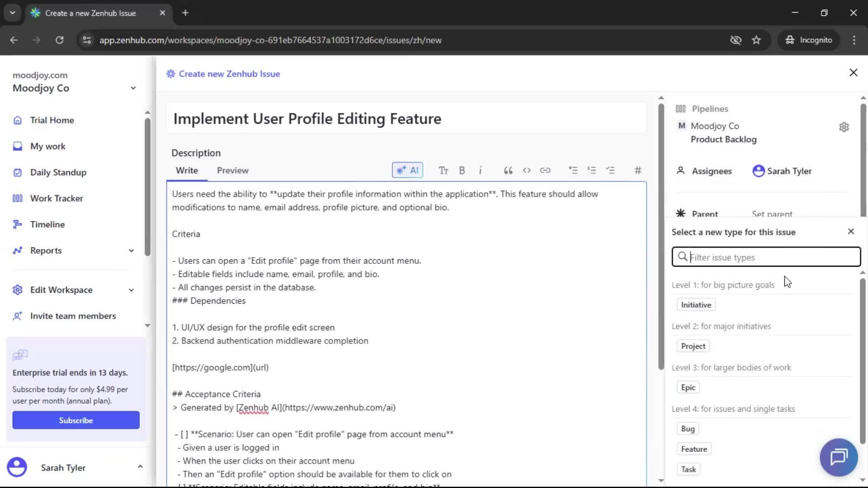868x488 pixels.
Task: Create a bulleted list
Action: (573, 170)
